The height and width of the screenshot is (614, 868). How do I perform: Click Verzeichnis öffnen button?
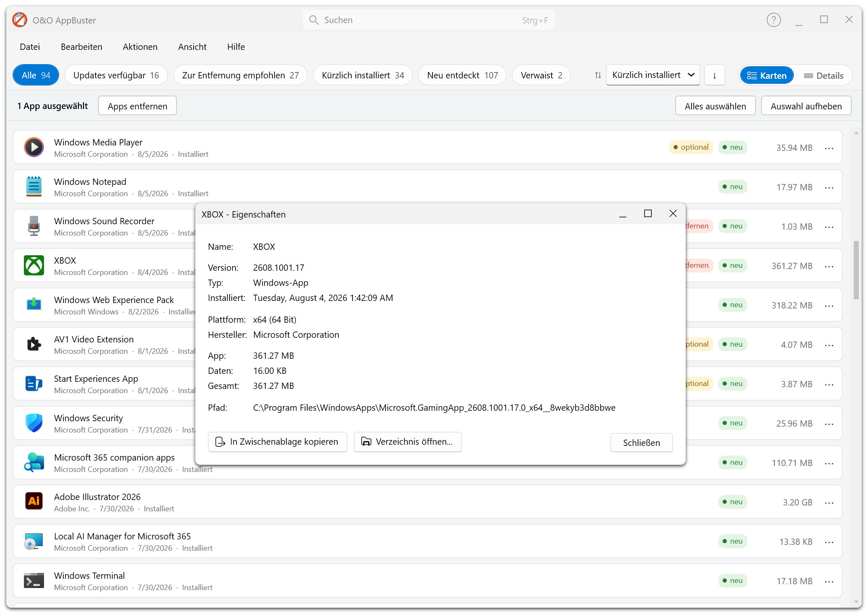tap(408, 442)
